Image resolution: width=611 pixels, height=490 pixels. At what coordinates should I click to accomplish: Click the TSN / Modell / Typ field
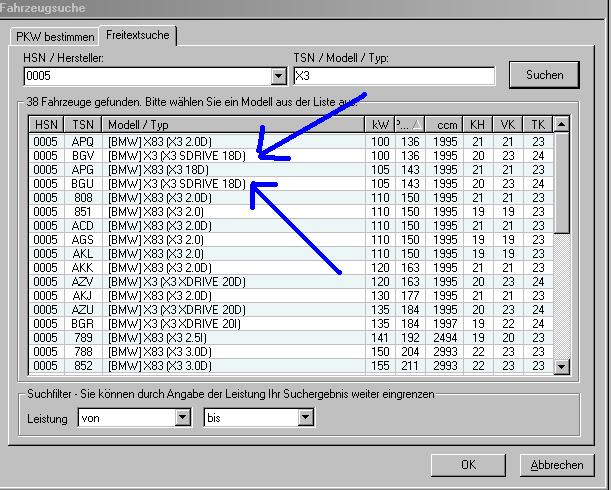(394, 76)
